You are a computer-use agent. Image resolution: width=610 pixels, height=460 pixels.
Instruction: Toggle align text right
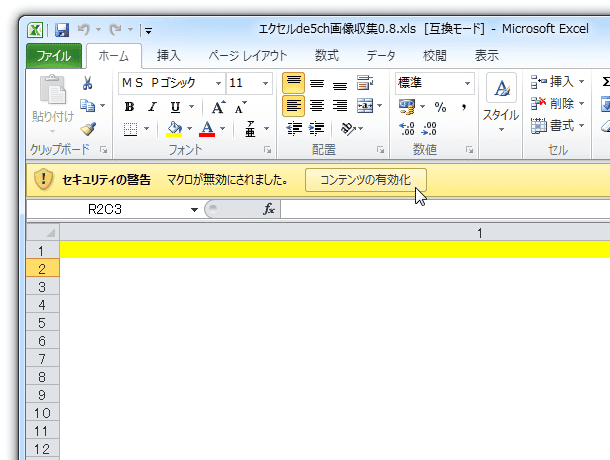340,106
